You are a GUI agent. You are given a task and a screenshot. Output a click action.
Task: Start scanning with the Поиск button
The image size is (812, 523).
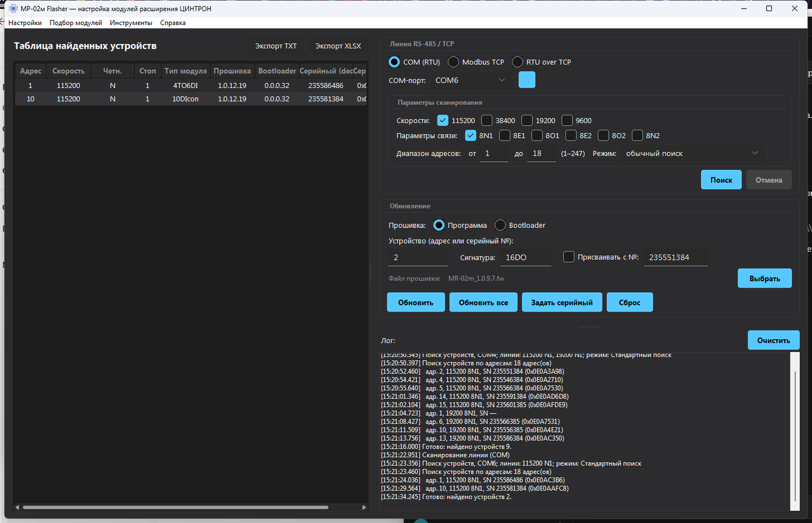721,180
